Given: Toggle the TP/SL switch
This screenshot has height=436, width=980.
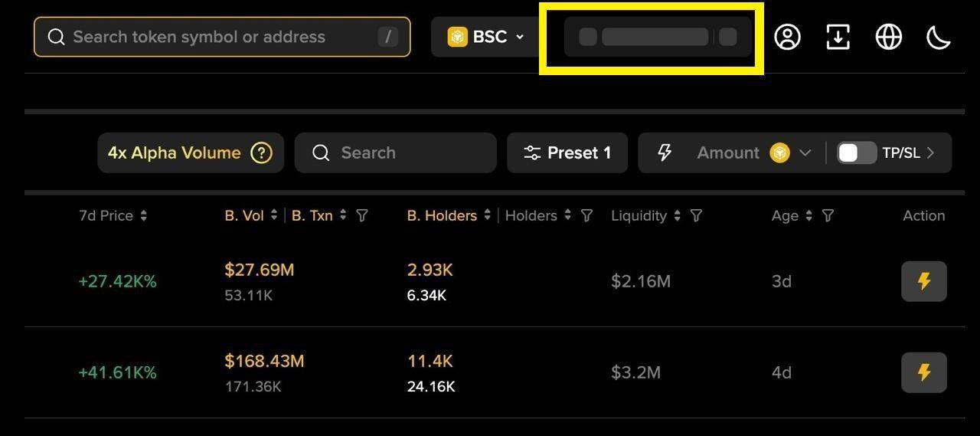Looking at the screenshot, I should pos(856,152).
